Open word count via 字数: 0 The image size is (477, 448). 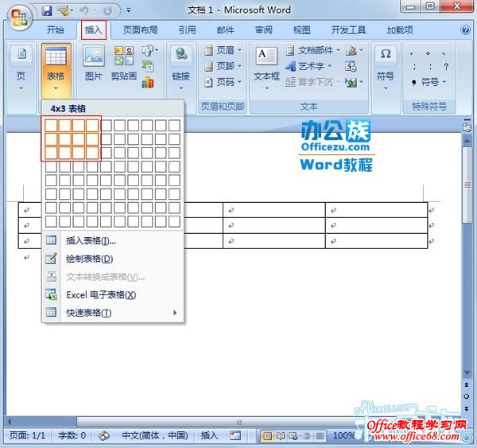(72, 435)
